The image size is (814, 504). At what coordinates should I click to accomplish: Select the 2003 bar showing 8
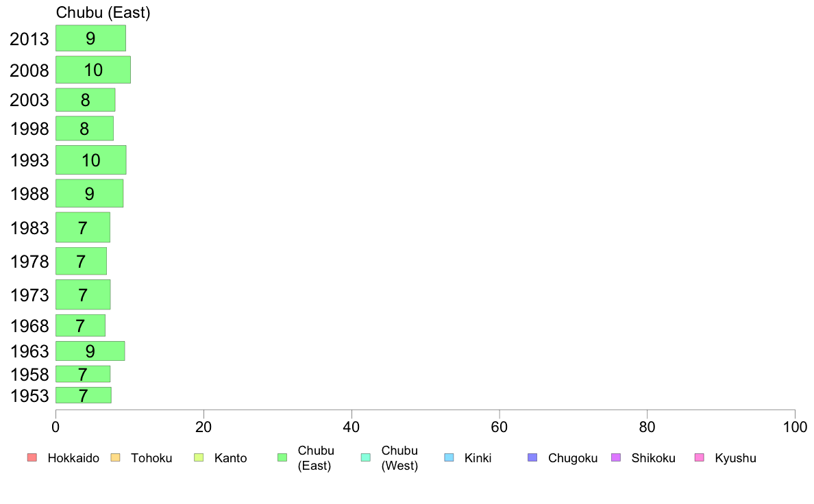click(86, 100)
